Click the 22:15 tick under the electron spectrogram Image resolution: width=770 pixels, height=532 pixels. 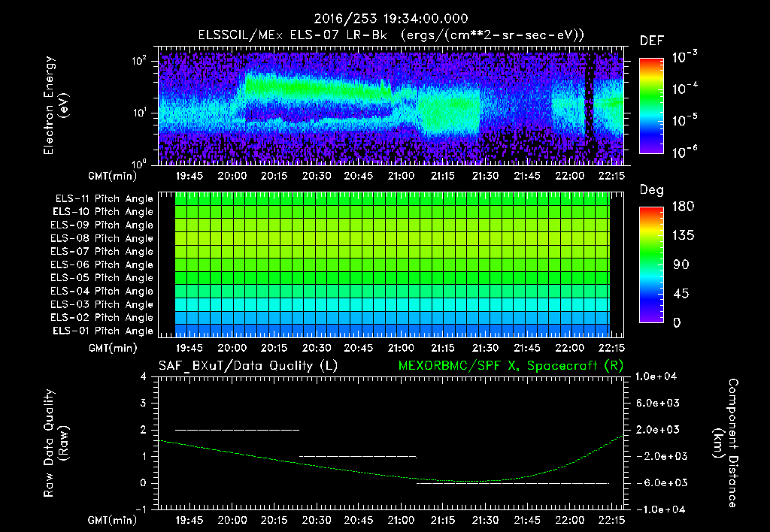[611, 176]
